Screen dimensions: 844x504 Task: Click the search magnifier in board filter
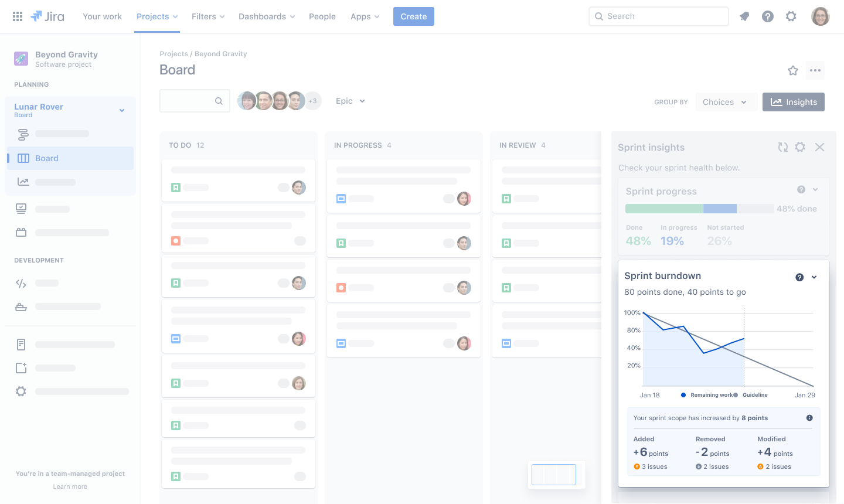point(219,101)
